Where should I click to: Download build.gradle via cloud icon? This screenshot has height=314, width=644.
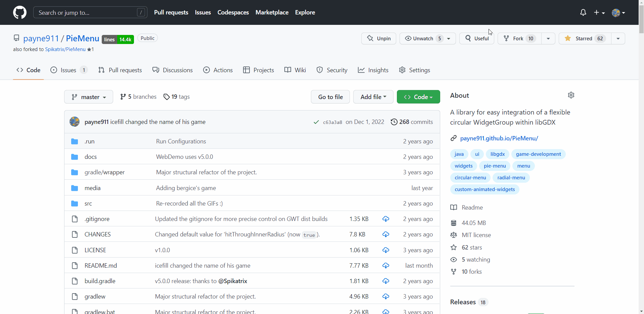pyautogui.click(x=386, y=281)
